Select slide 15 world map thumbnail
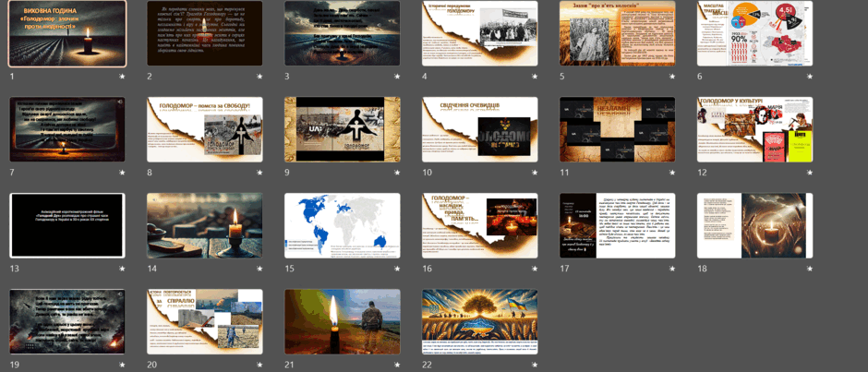The width and height of the screenshot is (868, 372). (342, 225)
